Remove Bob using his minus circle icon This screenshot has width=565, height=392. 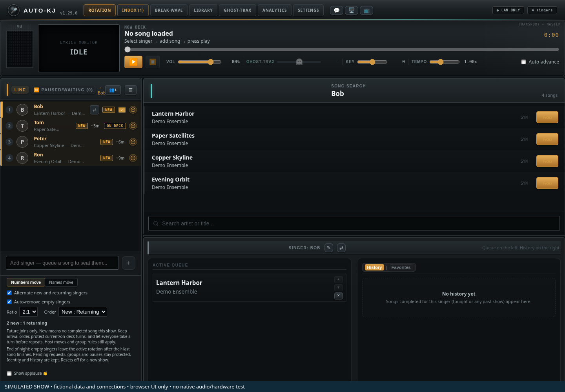(133, 110)
